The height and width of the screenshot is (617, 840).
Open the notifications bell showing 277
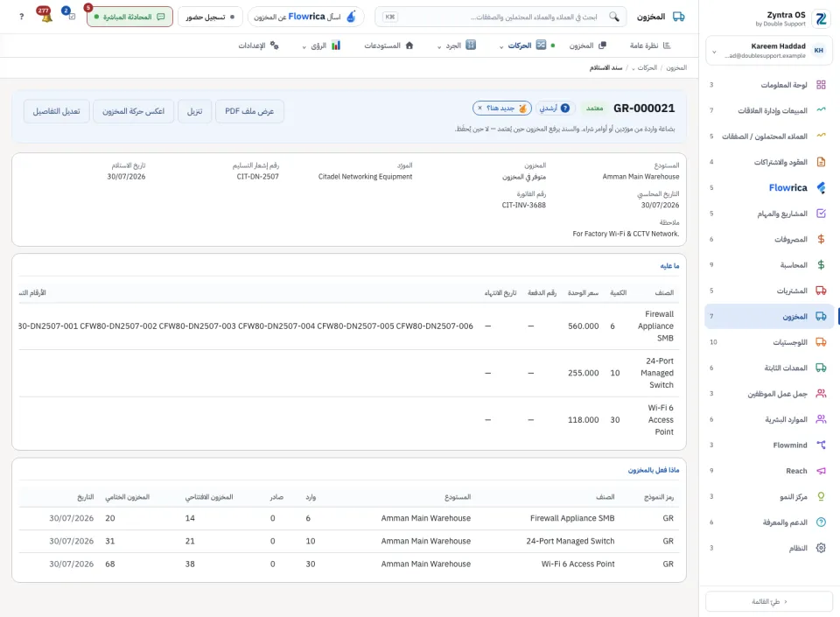[x=45, y=16]
